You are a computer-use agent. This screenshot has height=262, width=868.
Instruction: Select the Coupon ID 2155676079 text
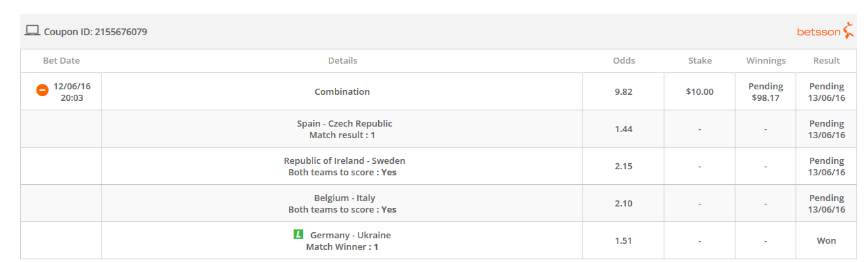click(x=95, y=32)
